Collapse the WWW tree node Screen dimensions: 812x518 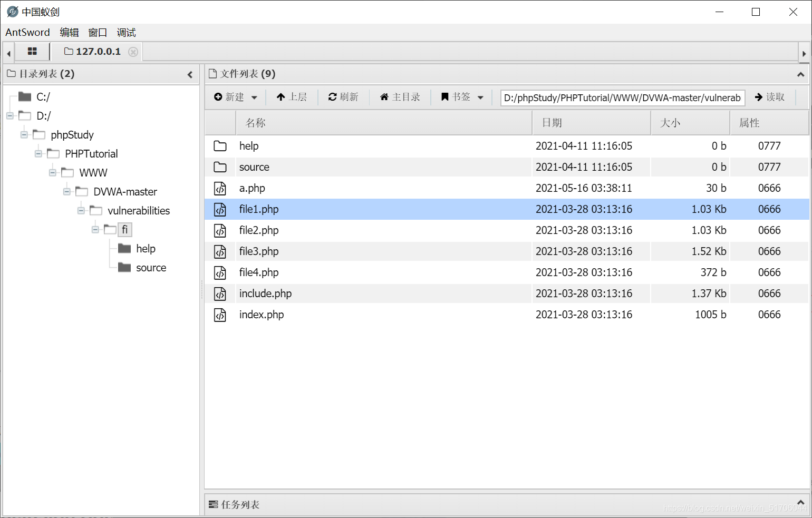(53, 173)
